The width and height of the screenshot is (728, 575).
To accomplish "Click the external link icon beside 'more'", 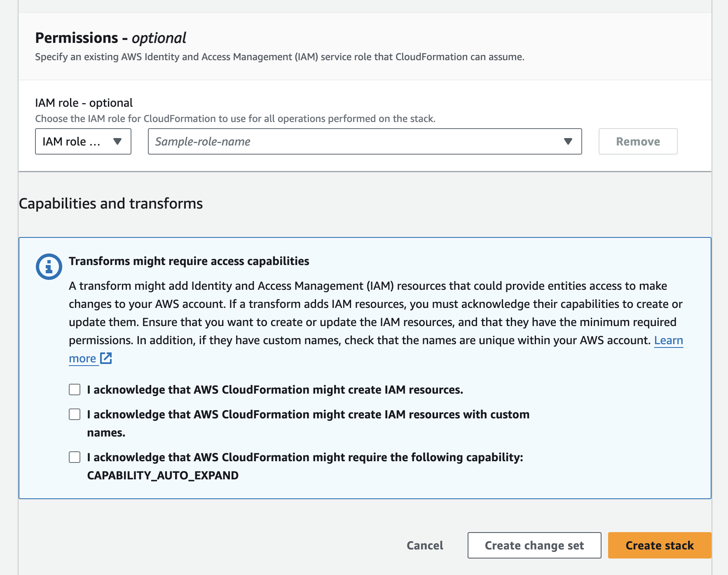I will [x=106, y=358].
